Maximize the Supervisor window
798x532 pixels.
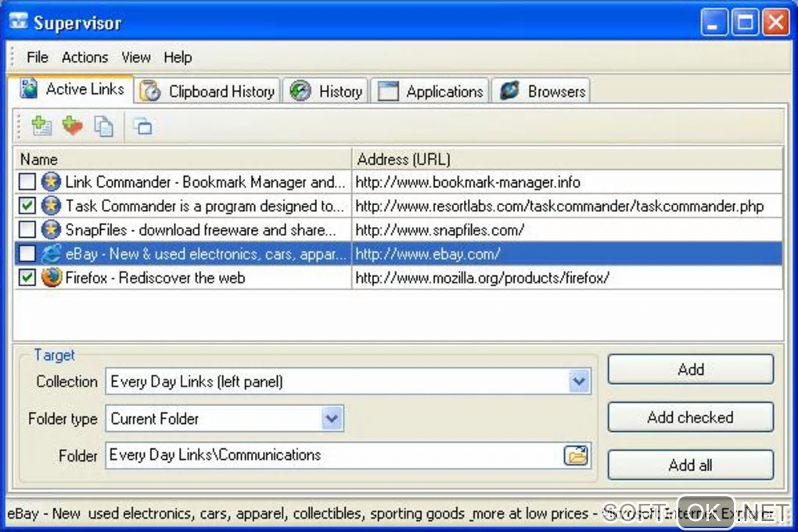745,22
